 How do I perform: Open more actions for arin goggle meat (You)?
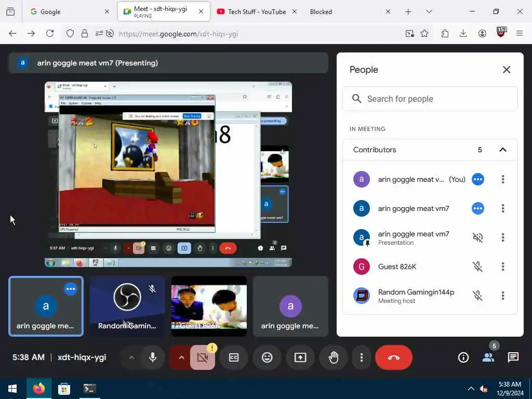(x=503, y=179)
